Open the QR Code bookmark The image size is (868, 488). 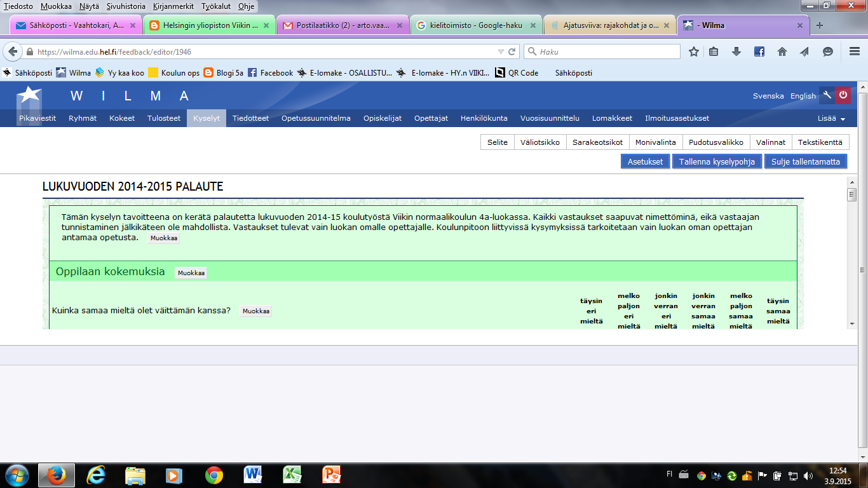pyautogui.click(x=517, y=73)
